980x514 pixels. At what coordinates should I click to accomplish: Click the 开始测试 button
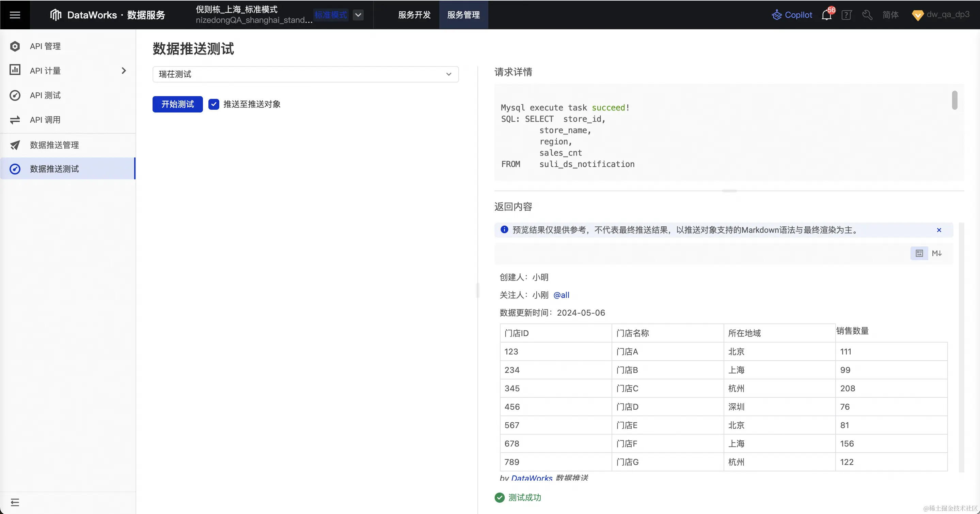[178, 104]
